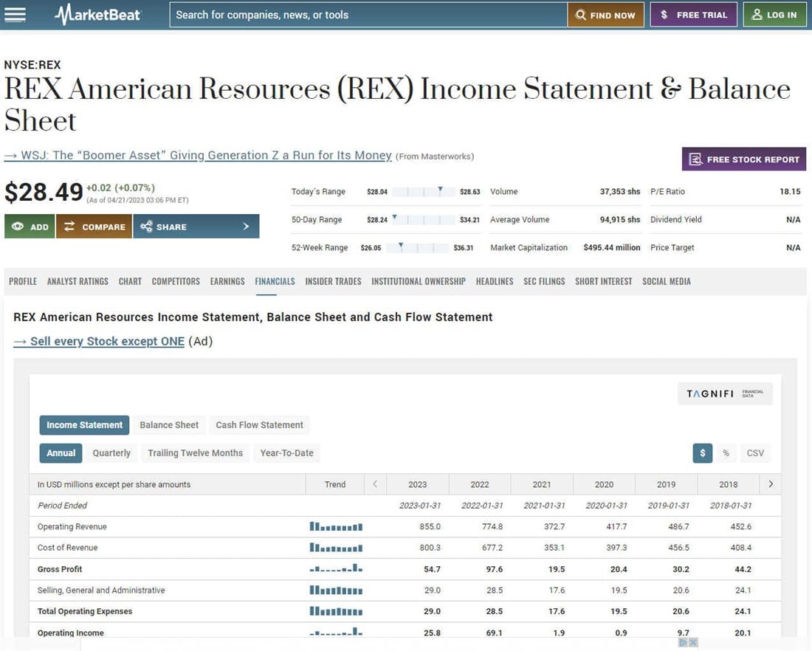Click the Find Now button
The height and width of the screenshot is (651, 812).
(x=605, y=15)
